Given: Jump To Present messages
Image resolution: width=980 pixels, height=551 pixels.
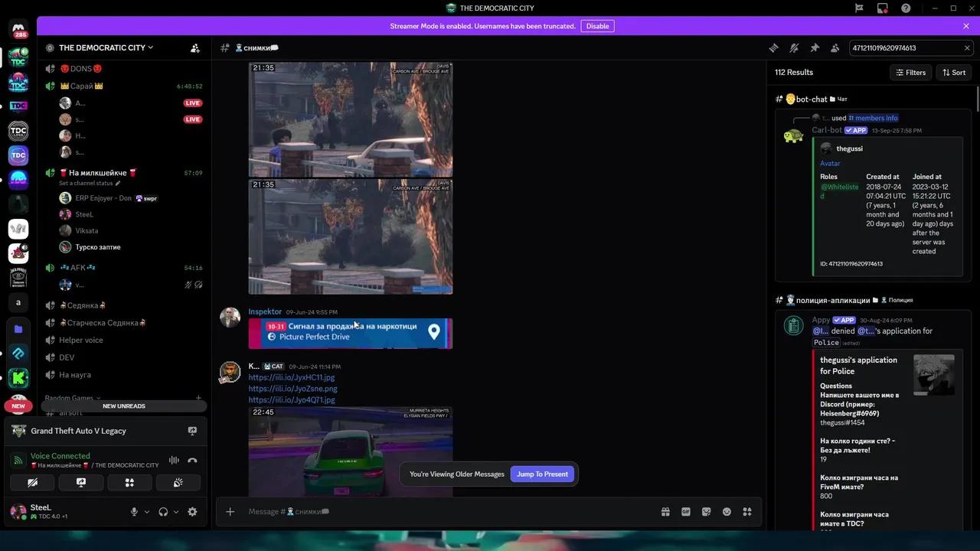Looking at the screenshot, I should (x=542, y=474).
